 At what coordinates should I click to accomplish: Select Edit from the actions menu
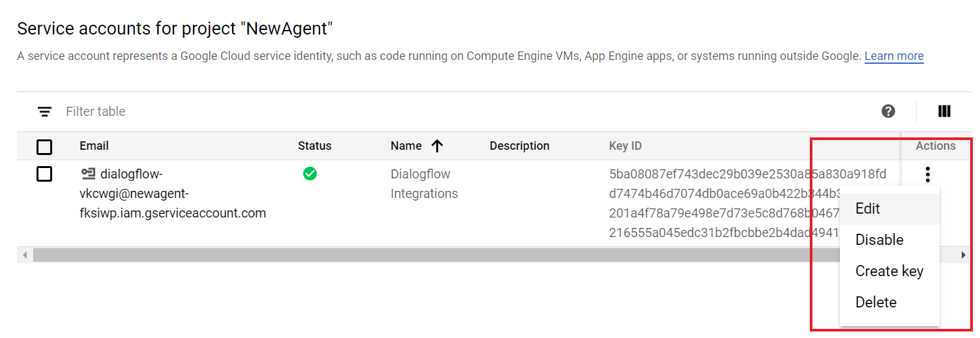click(868, 209)
